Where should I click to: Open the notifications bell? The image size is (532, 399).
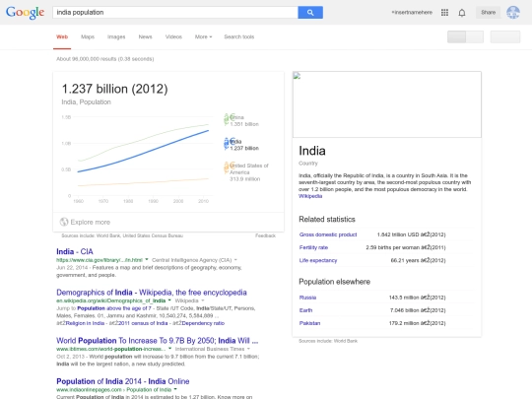point(462,13)
